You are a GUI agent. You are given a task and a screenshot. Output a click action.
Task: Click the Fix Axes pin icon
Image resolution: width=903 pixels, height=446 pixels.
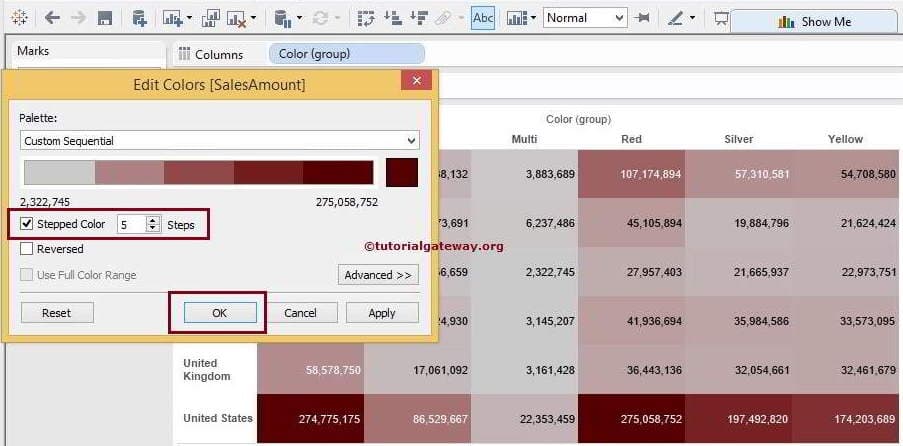point(642,18)
